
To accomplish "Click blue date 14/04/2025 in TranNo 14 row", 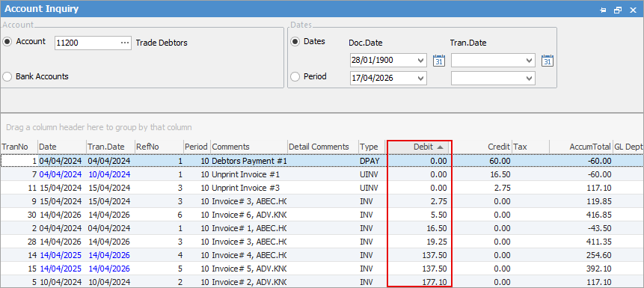I will (61, 255).
